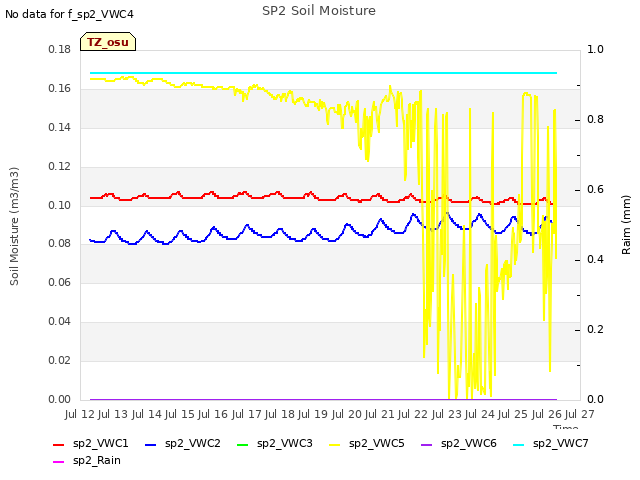This screenshot has height=480, width=640.
Task: Click the purple sp2_VWC6 legend swatch
Action: 427,444
